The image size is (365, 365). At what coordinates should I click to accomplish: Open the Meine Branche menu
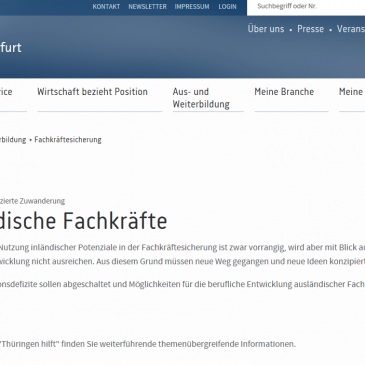[284, 92]
